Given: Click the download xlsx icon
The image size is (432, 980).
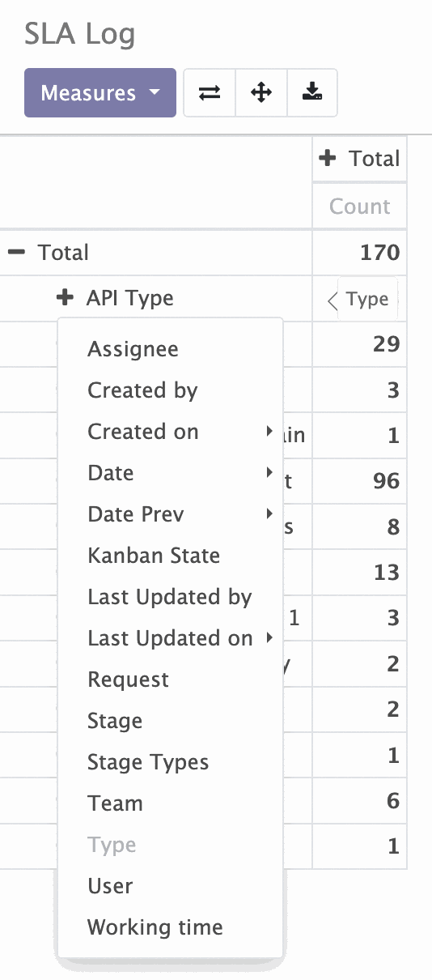Looking at the screenshot, I should pos(312,93).
